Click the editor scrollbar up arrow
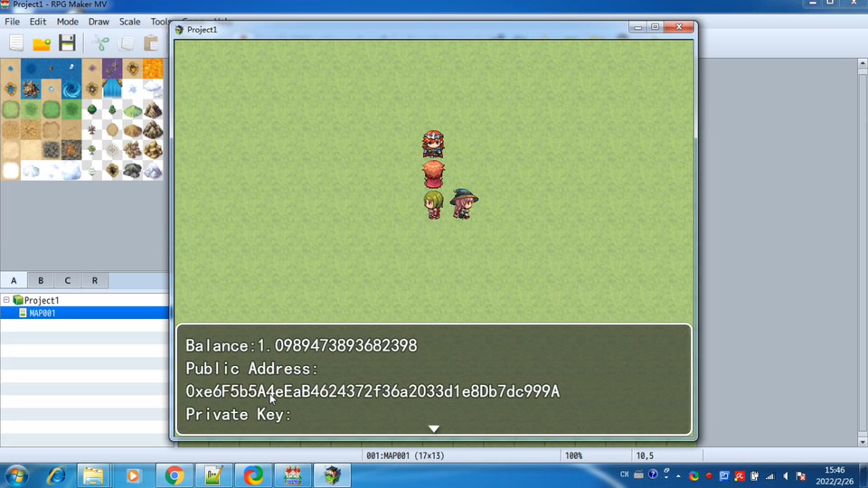Screen dimensions: 868x488 point(863,63)
